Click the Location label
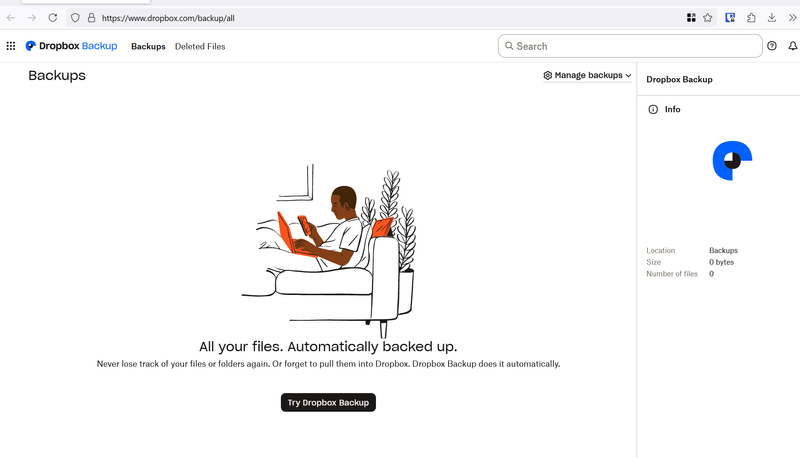This screenshot has width=800, height=458. pyautogui.click(x=660, y=250)
